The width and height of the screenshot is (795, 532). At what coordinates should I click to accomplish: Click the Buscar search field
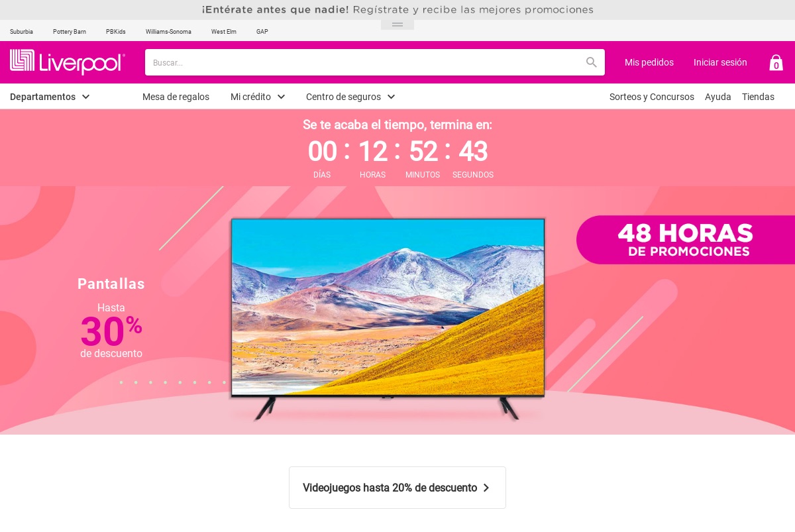pos(364,62)
